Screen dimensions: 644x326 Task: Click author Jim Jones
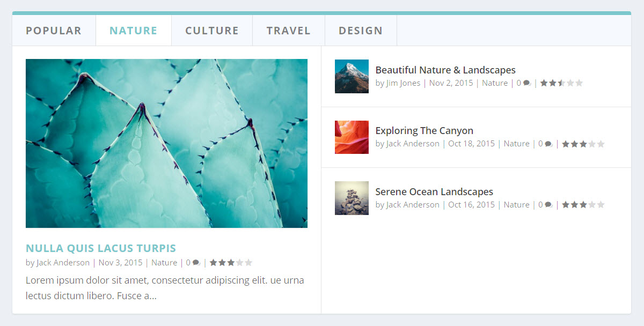point(404,83)
